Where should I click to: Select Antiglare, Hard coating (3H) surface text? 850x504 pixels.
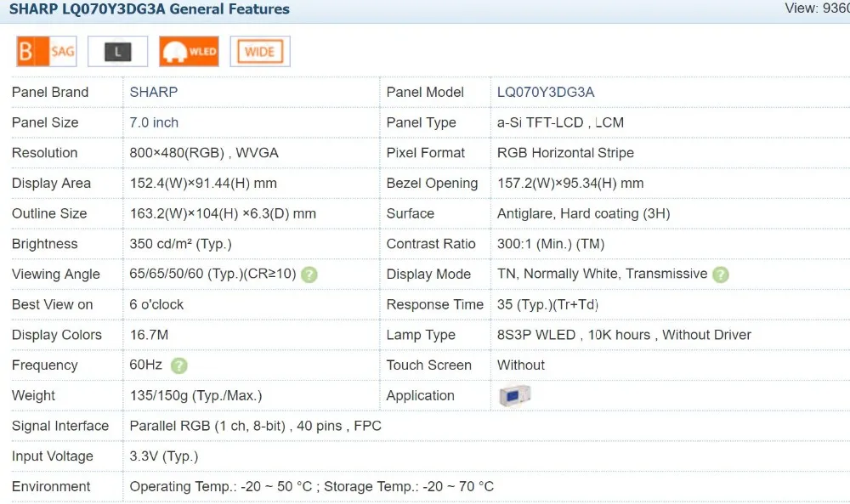[x=584, y=213]
